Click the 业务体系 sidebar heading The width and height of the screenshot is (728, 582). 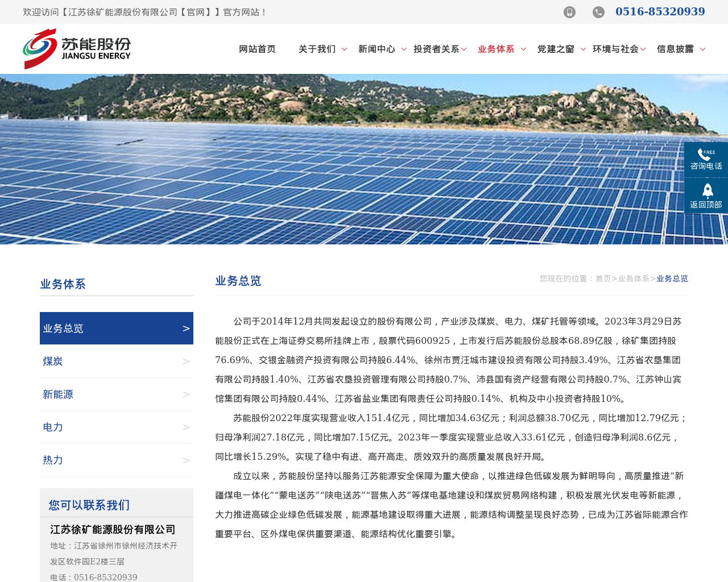(x=63, y=284)
